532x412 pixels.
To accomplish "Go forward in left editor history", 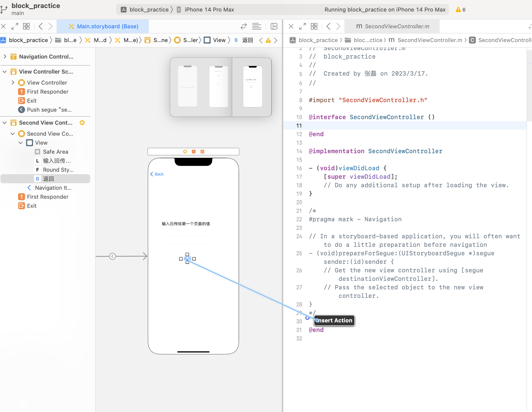I will (x=50, y=26).
